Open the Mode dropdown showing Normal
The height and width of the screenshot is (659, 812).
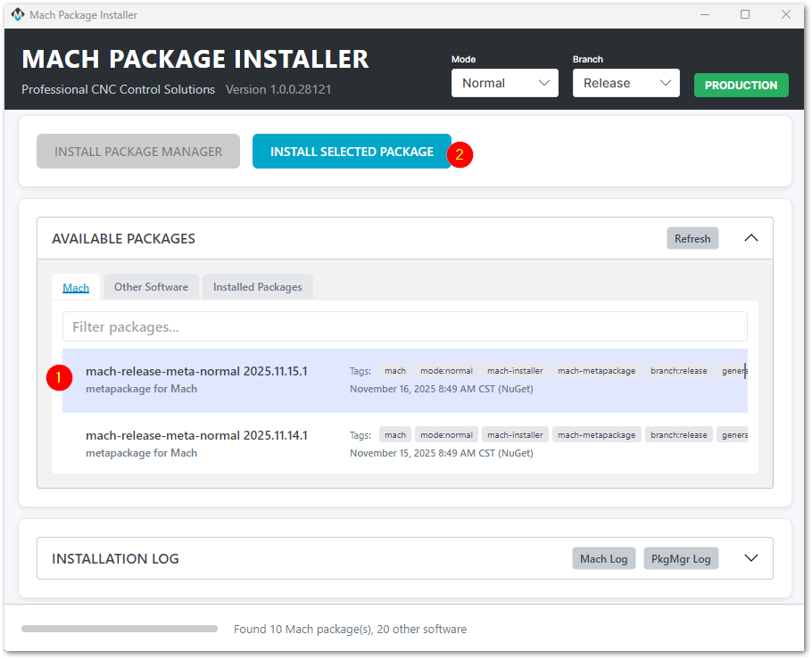tap(504, 83)
